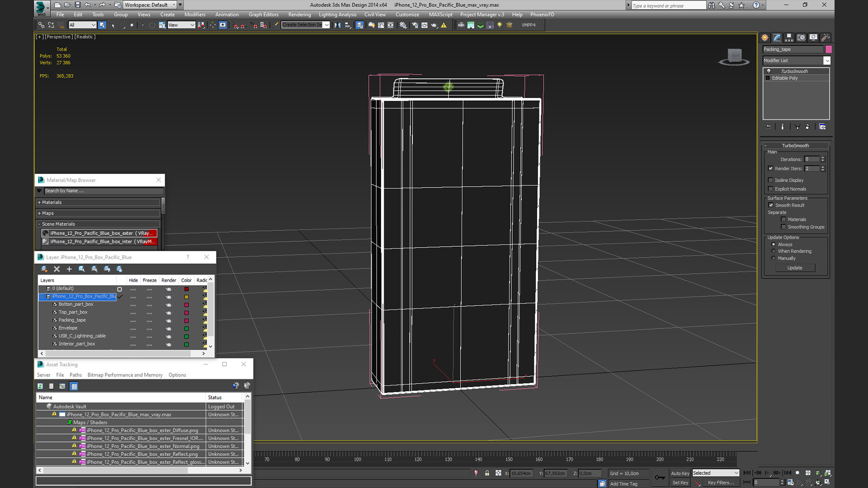
Task: Open the Utilities hammer tab
Action: [x=826, y=38]
